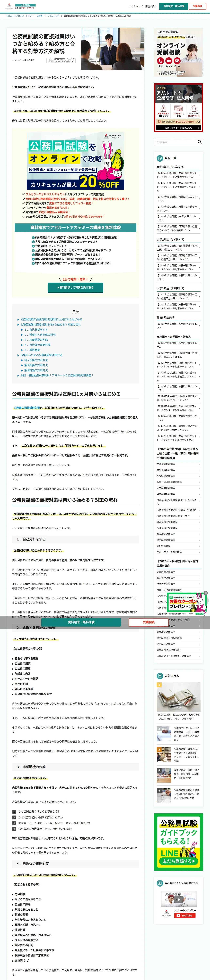210x980 pixels.
Task: Open column 2 公務員の地方上級とは？
Action: [178, 734]
